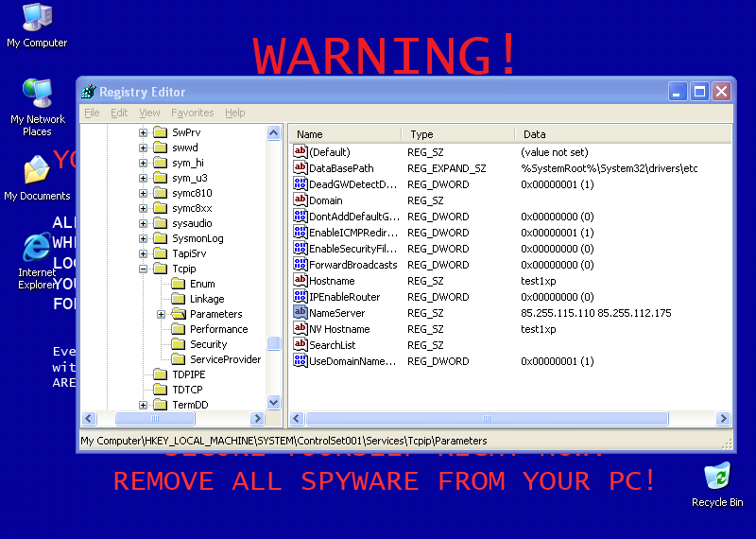Click the DontAddDefaultG... DWORD icon
The height and width of the screenshot is (539, 756).
(x=300, y=217)
